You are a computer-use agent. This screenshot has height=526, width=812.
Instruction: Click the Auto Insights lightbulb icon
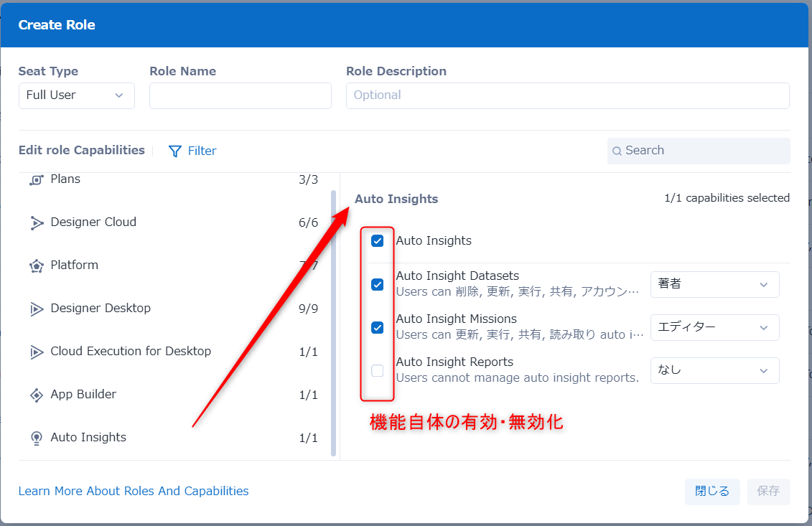36,438
